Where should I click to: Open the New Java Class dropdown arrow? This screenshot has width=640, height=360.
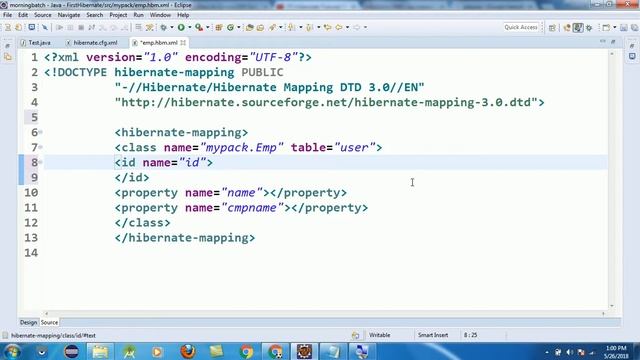(x=239, y=27)
